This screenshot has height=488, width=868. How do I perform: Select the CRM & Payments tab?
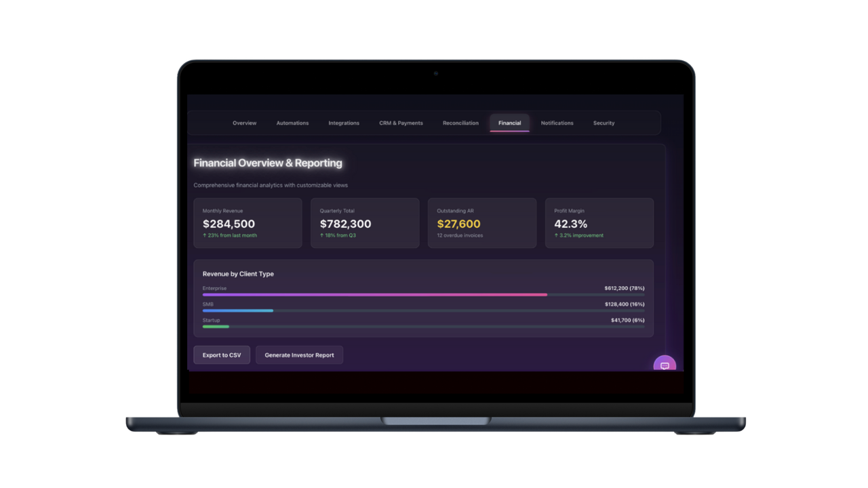coord(401,123)
